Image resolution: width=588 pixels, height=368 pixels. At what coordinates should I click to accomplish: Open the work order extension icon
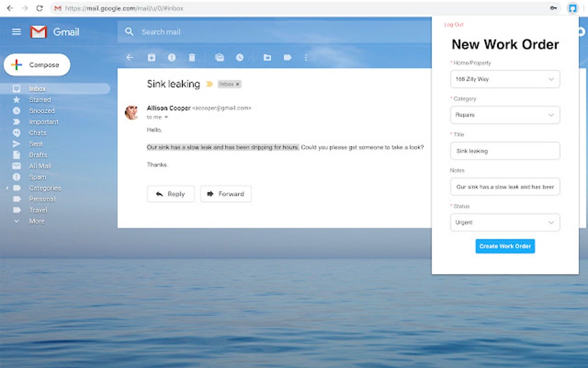572,8
